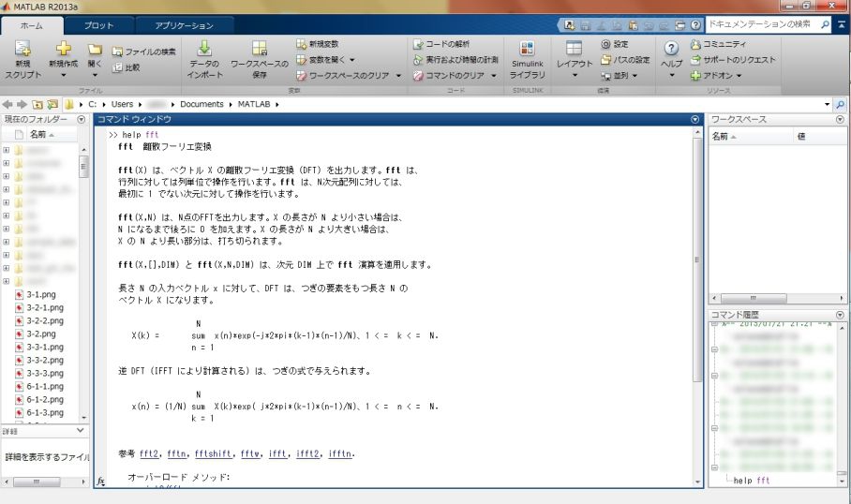Open 設定 preferences gear
This screenshot has width=851, height=504.
[x=615, y=44]
